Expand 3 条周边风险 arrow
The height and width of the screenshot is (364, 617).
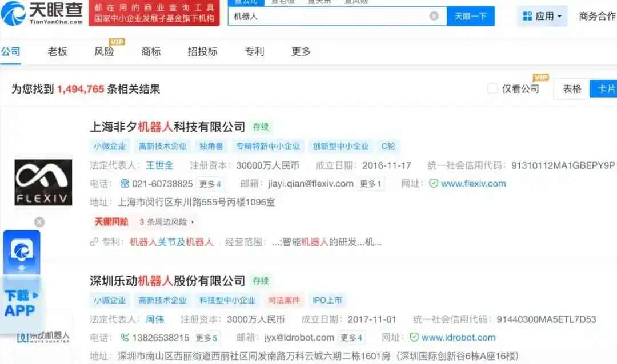[193, 222]
